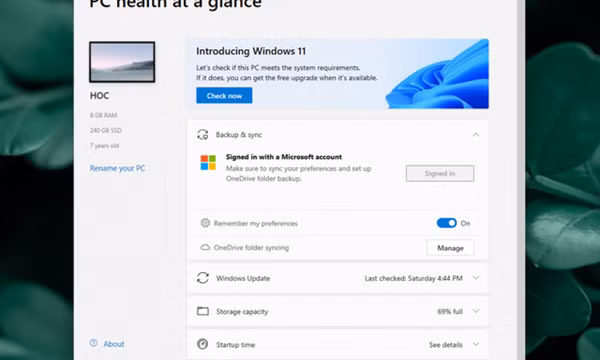Viewport: 600px width, 360px height.
Task: Click the PC desktop thumbnail image
Action: (x=122, y=62)
